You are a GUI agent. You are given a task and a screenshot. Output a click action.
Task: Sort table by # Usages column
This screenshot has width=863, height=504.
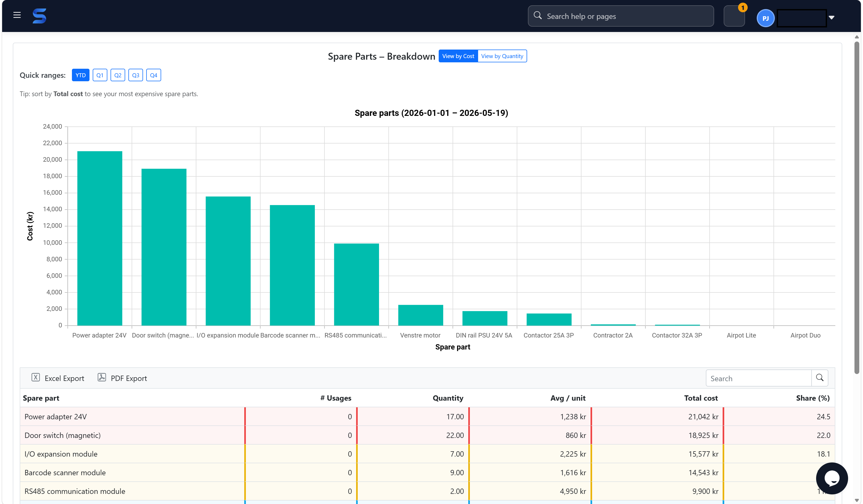pos(336,398)
